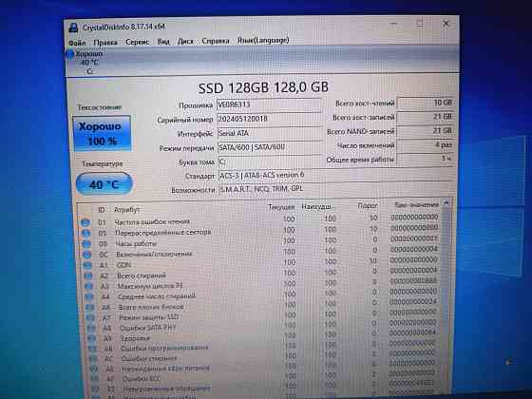Click the ID column header
Viewport: 532px width, 399px height.
pyautogui.click(x=102, y=210)
